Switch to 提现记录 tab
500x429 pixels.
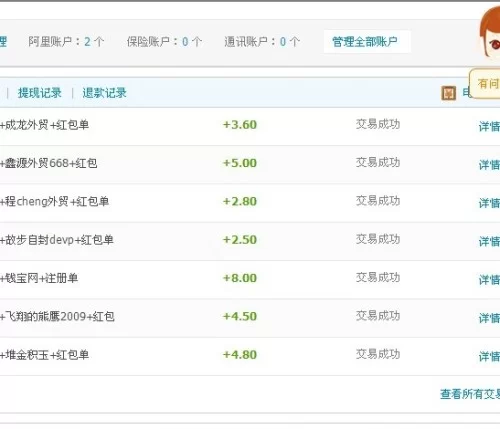[x=39, y=93]
